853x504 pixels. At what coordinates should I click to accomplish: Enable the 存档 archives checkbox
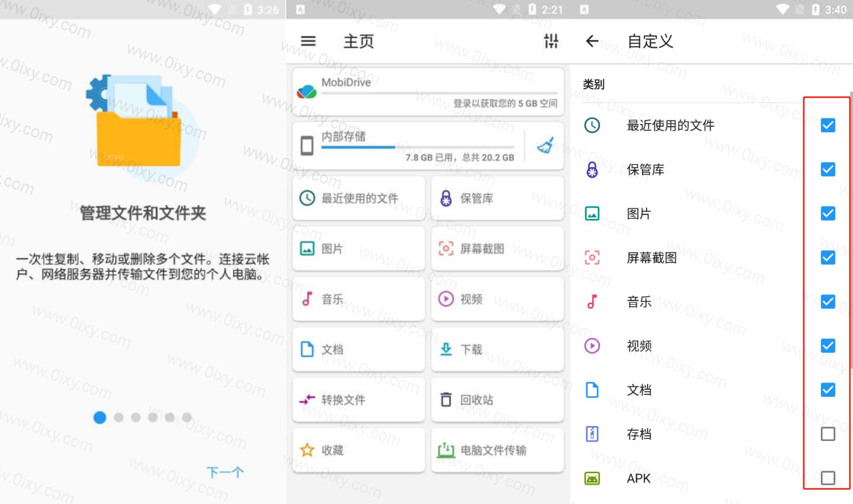click(827, 434)
